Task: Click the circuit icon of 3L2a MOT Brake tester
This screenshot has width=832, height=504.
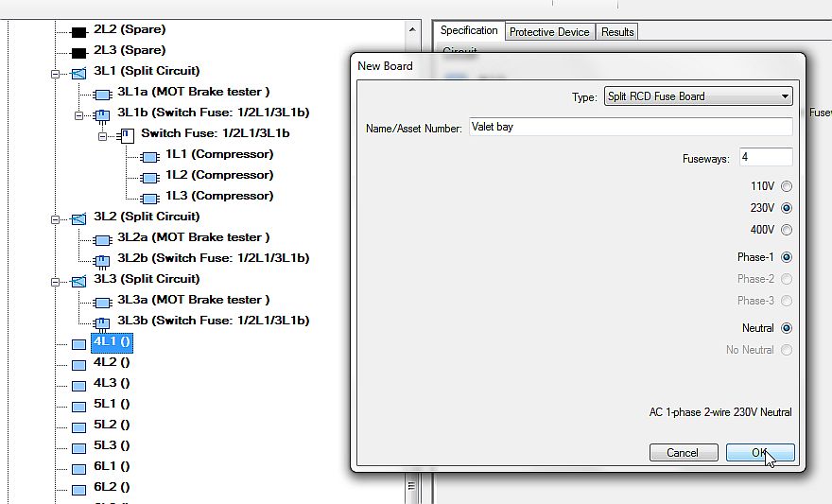Action: tap(102, 240)
